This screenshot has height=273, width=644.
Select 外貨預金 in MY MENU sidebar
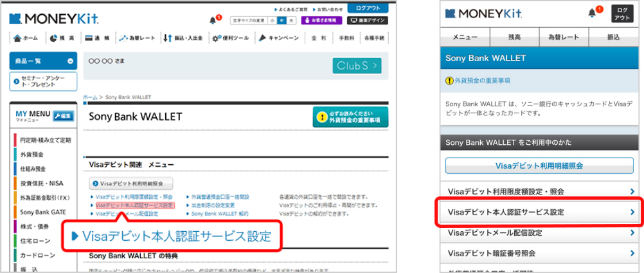(x=32, y=154)
